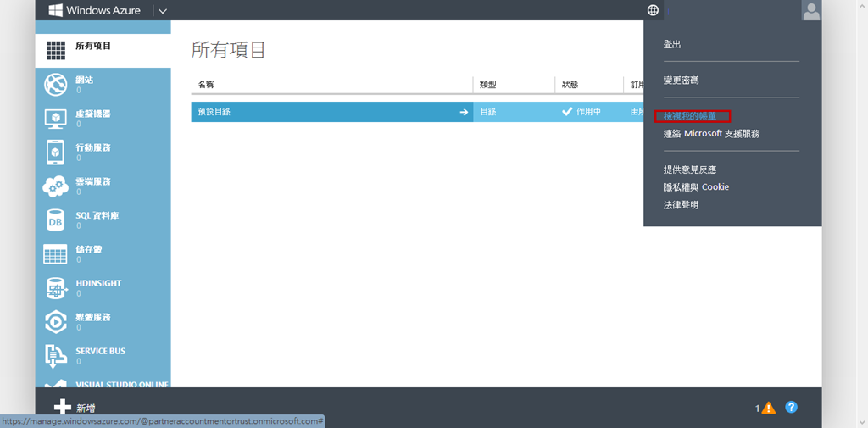Click the arrow in the 預設目錄 row
The width and height of the screenshot is (868, 428).
464,112
